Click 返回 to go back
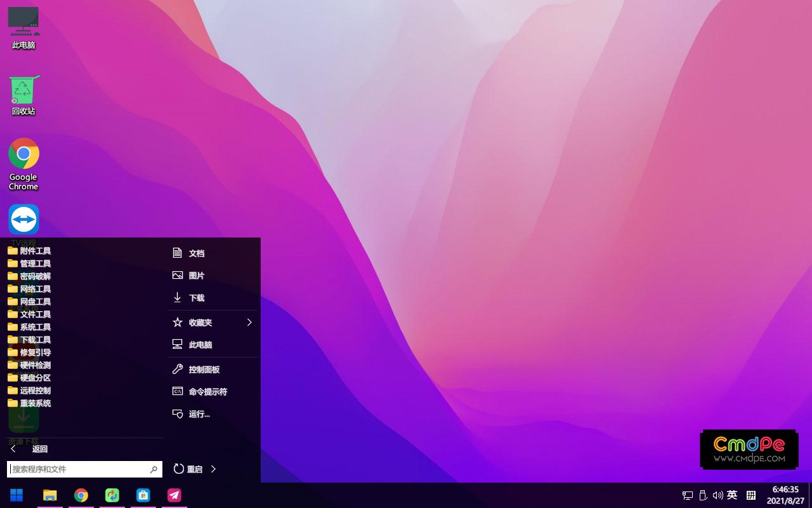 click(39, 449)
